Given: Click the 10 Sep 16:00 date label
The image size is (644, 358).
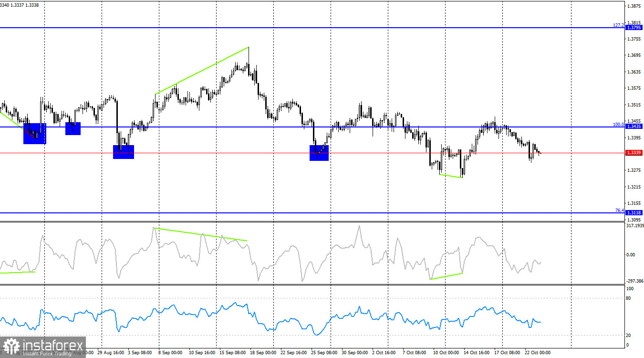Looking at the screenshot, I should [202, 353].
